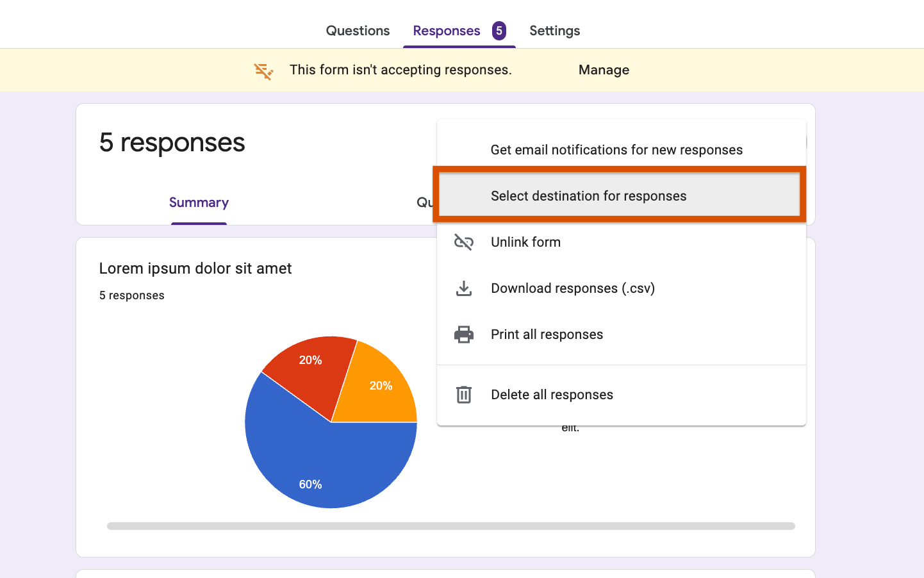The width and height of the screenshot is (924, 578).
Task: Click the Manage link in the yellow banner
Action: (603, 70)
